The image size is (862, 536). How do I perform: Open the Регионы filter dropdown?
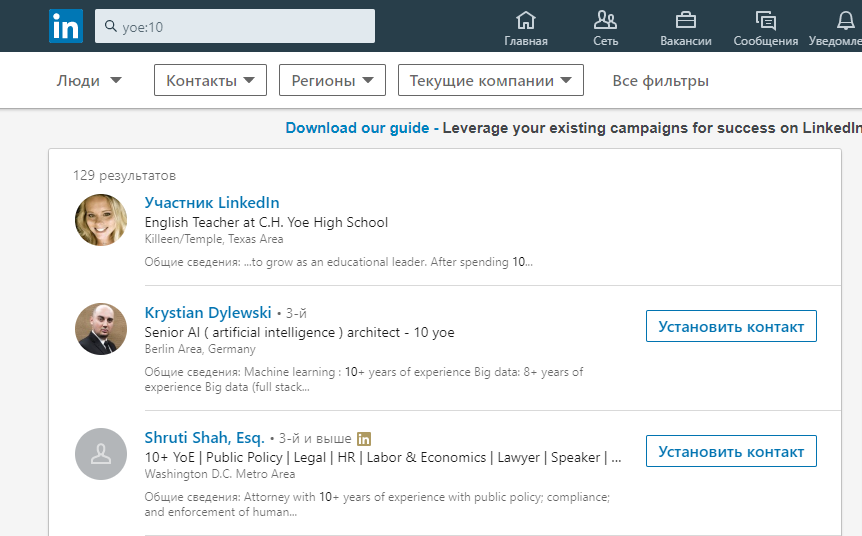pos(332,81)
